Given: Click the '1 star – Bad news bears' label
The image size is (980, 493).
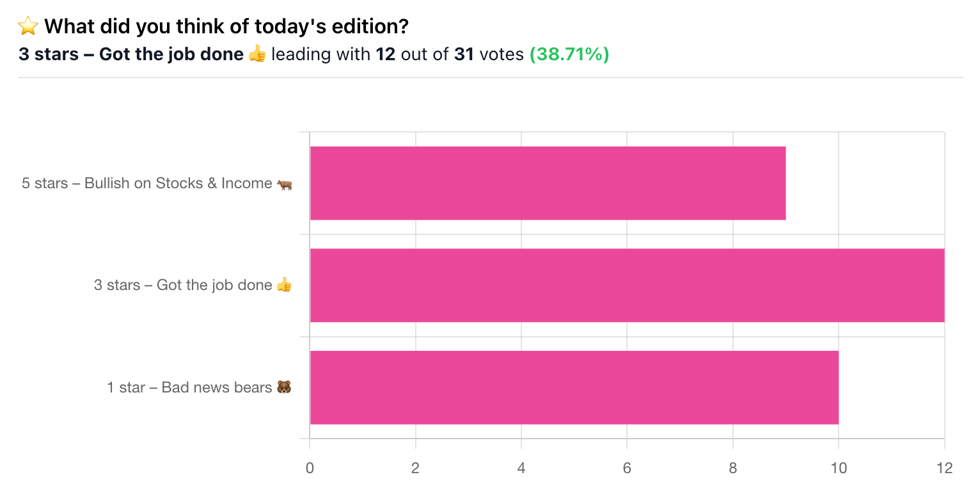Looking at the screenshot, I should (x=189, y=388).
